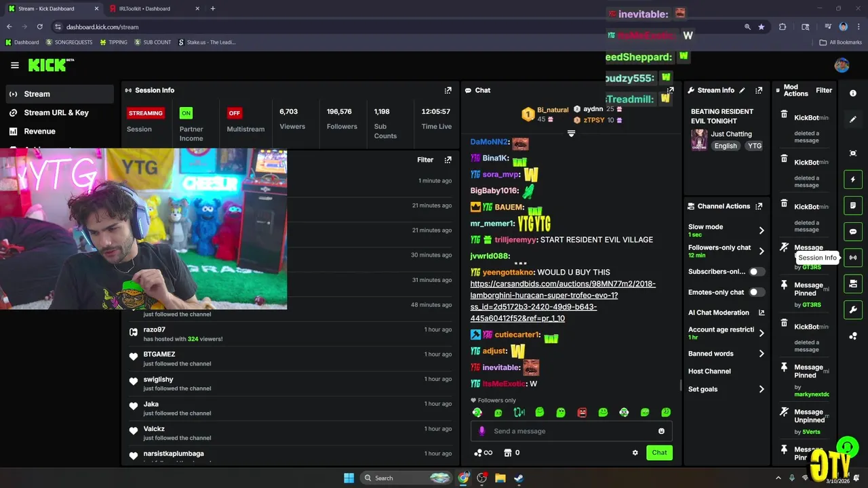Toggle Emotes-only chat switch

coord(756,292)
